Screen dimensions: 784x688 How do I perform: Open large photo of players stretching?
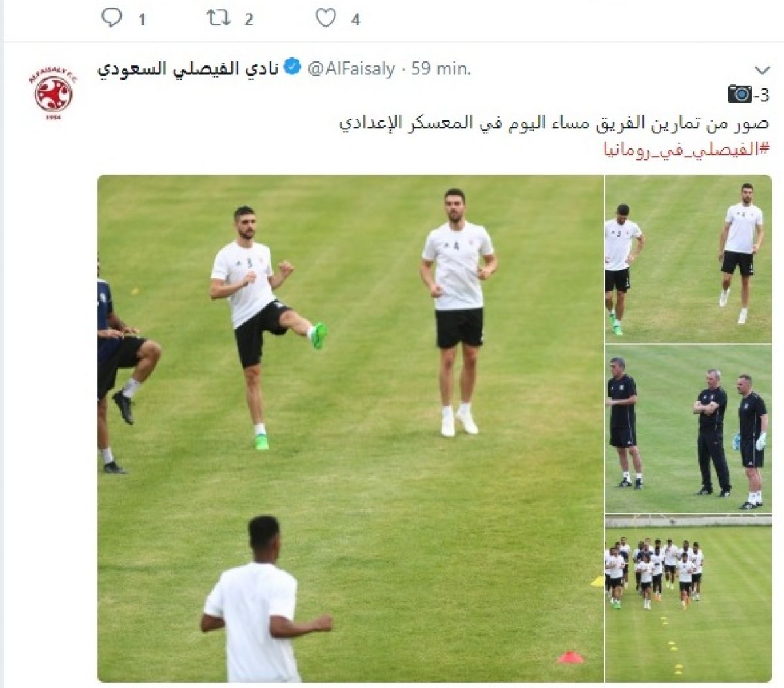coord(350,429)
